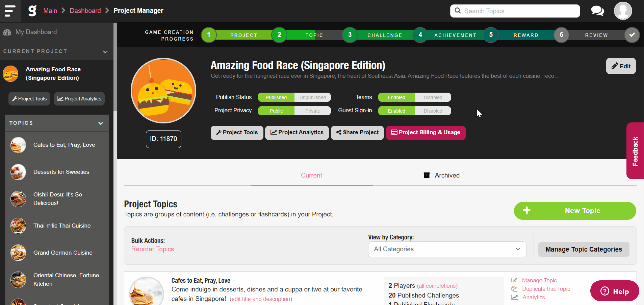This screenshot has width=644, height=305.
Task: Collapse the Topics sidebar section chevron
Action: tap(101, 123)
